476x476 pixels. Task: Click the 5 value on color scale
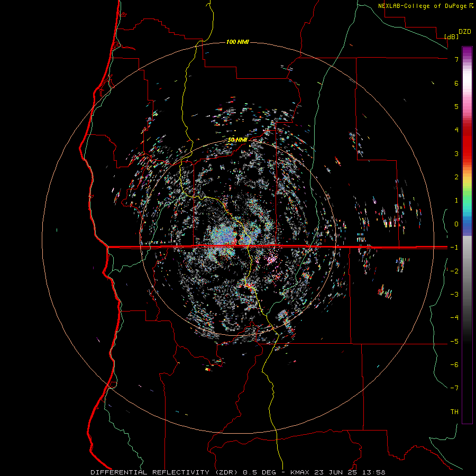(x=456, y=106)
